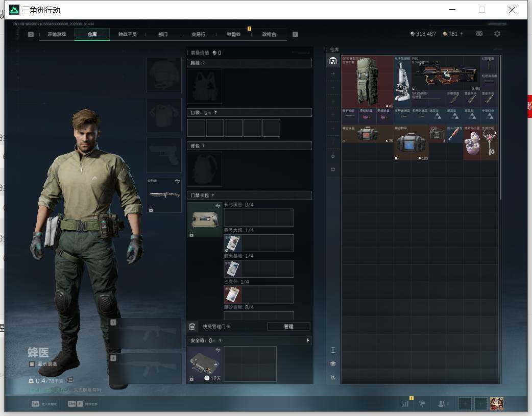Click the secondary weapon slot 2
532x416 pixels.
pos(145,369)
